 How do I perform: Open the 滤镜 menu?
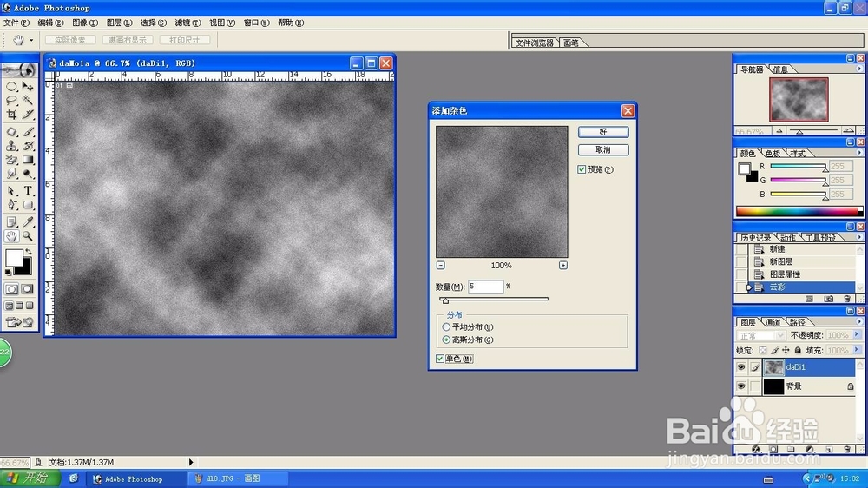187,23
